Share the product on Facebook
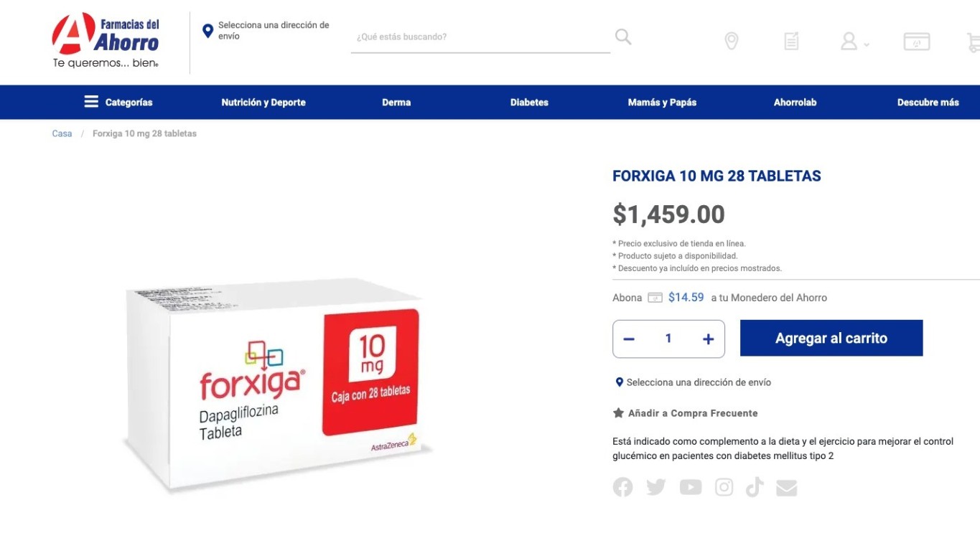Image resolution: width=980 pixels, height=538 pixels. (622, 488)
